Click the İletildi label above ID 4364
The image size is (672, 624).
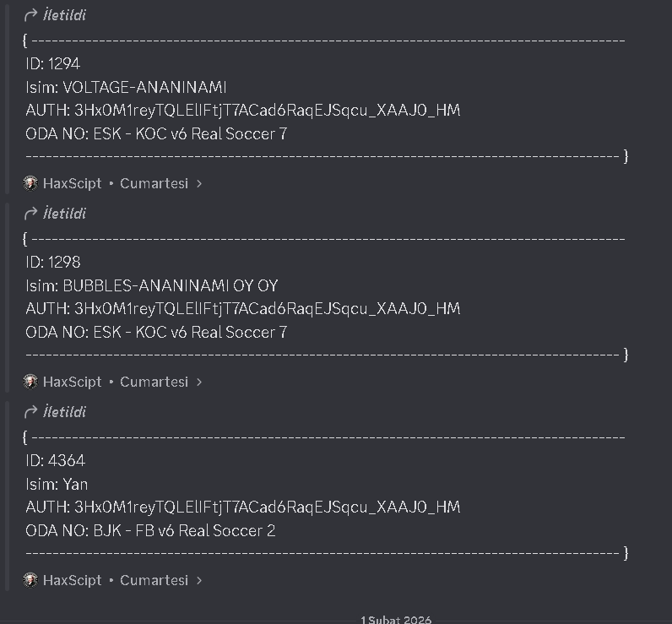click(x=64, y=412)
